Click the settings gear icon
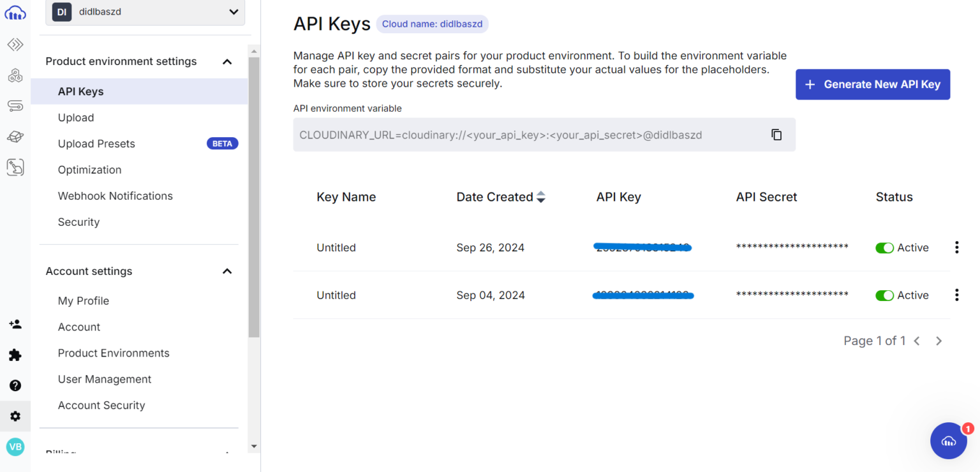Screen dimensions: 980x472 click(15, 416)
